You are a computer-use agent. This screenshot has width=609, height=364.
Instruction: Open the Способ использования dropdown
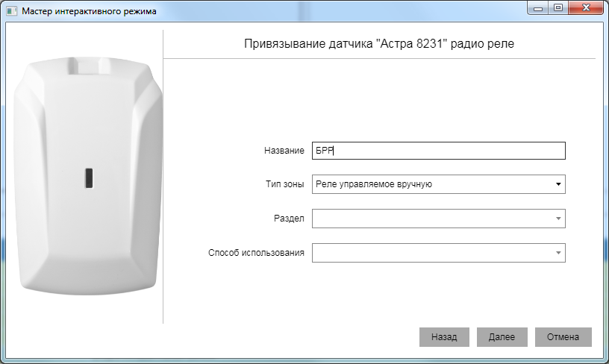[439, 253]
